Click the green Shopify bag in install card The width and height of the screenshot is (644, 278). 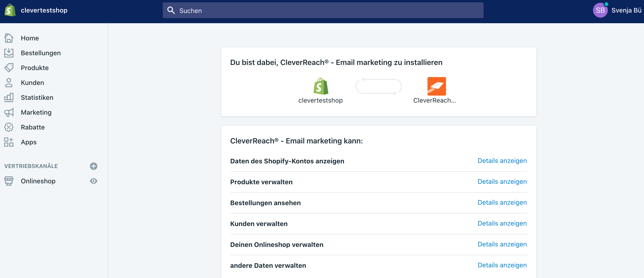click(x=321, y=86)
